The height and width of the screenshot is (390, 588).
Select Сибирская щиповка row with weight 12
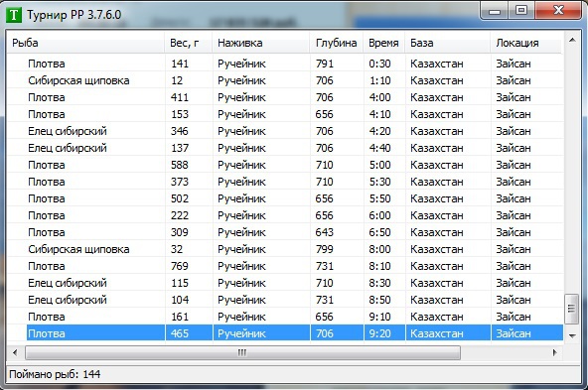tap(285, 80)
